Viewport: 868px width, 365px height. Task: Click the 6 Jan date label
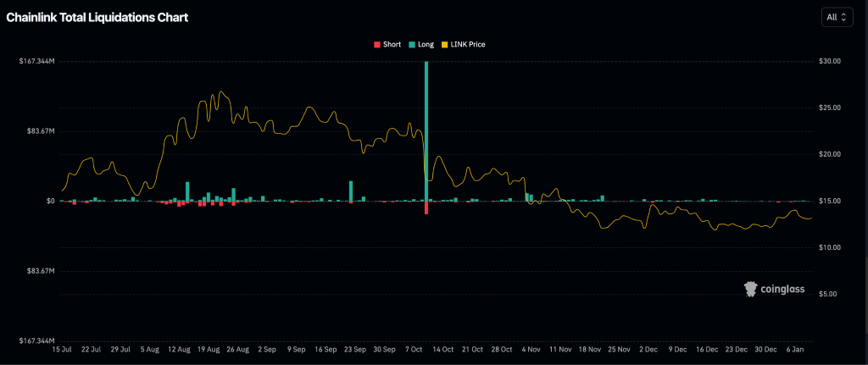(795, 350)
